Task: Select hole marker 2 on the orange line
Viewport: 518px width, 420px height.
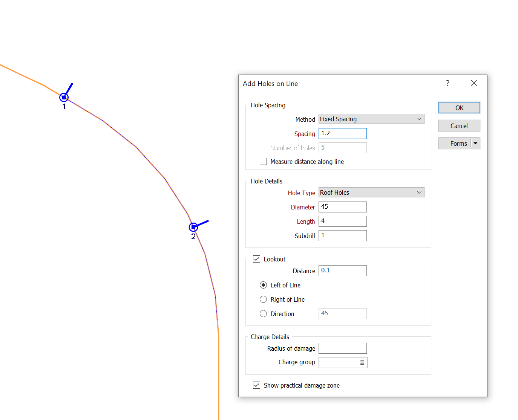Action: tap(193, 227)
